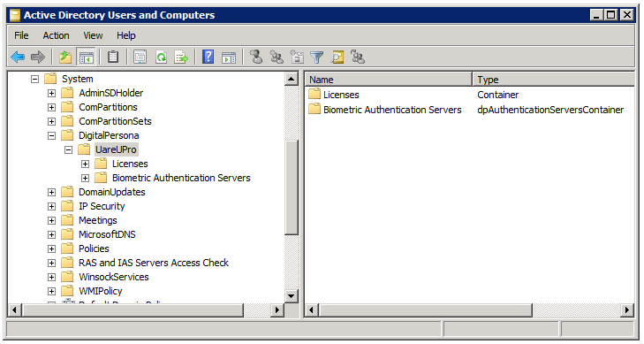
Task: Expand the Licenses tree node
Action: [x=85, y=164]
